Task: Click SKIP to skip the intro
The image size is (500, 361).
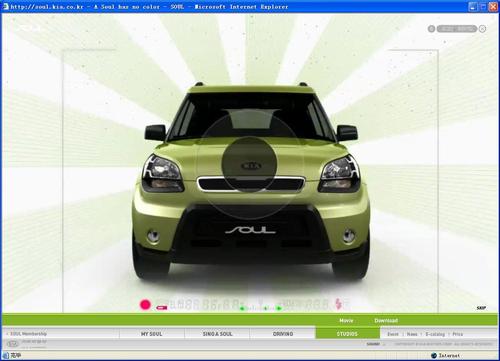Action: click(481, 308)
